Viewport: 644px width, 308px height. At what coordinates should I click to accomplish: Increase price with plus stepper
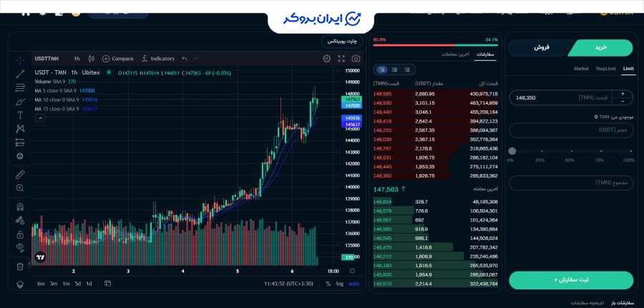click(623, 94)
